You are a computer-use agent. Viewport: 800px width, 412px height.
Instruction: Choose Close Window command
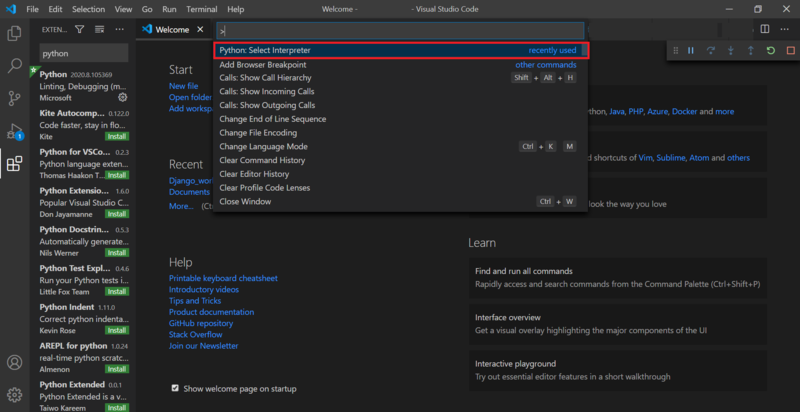[x=401, y=201]
